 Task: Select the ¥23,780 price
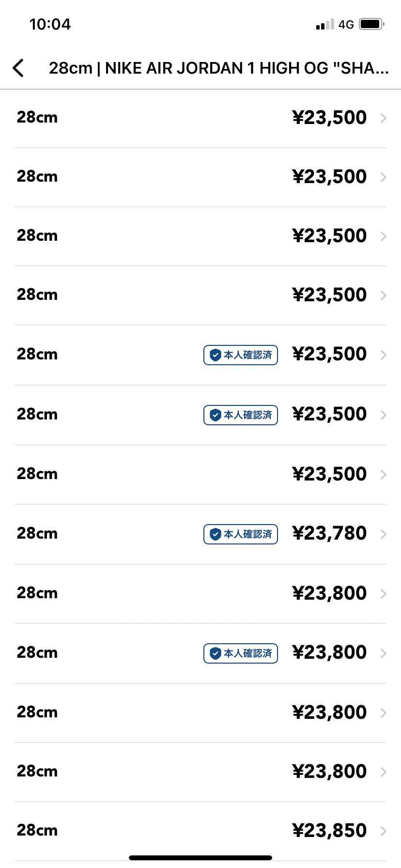329,533
